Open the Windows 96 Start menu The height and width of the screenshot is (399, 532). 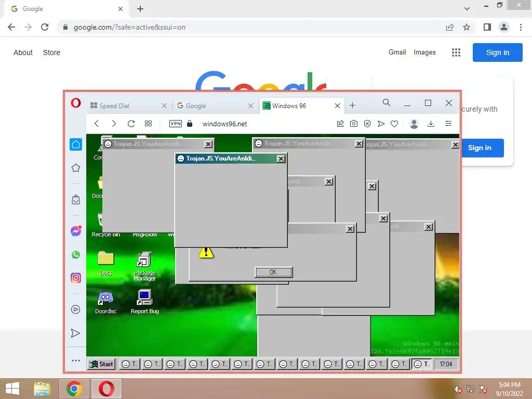pos(101,364)
